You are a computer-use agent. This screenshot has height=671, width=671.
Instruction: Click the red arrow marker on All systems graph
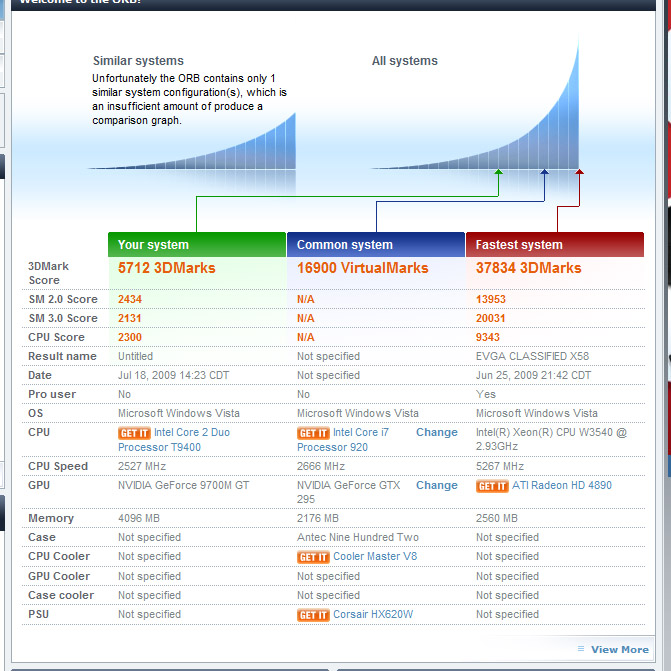pos(579,172)
